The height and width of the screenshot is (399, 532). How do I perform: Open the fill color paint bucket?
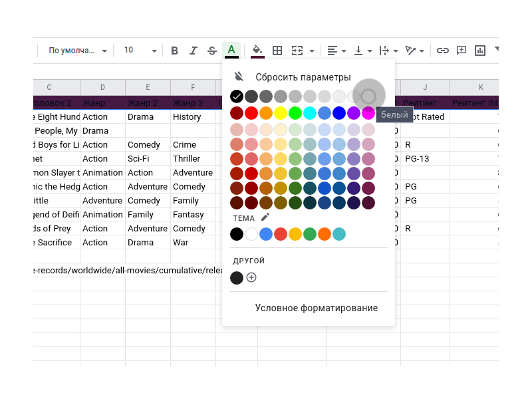(x=257, y=51)
